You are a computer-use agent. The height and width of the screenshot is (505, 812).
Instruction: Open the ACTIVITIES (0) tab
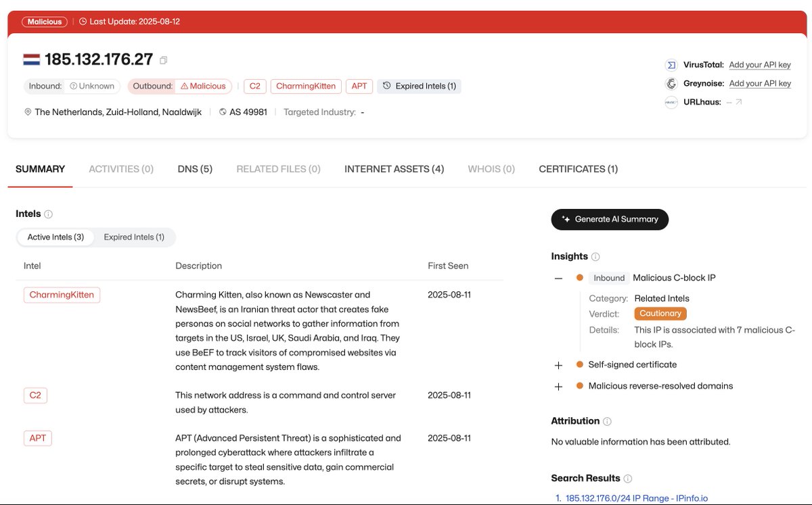(121, 169)
